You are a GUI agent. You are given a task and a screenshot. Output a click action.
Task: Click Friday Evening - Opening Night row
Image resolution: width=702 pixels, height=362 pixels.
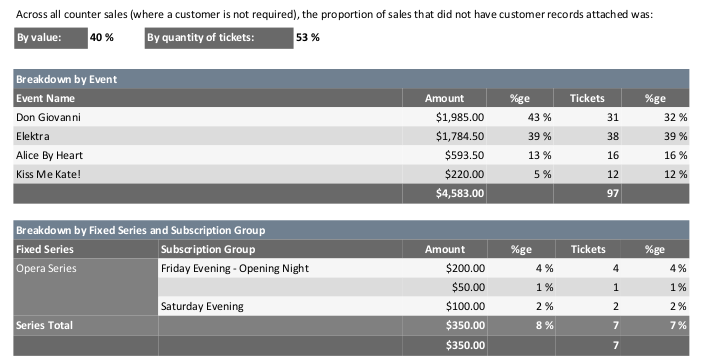point(424,268)
